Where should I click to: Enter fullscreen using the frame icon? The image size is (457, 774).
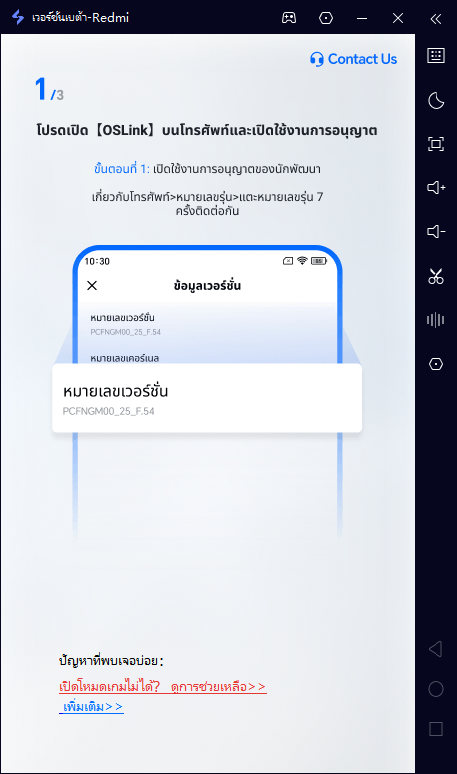(436, 144)
